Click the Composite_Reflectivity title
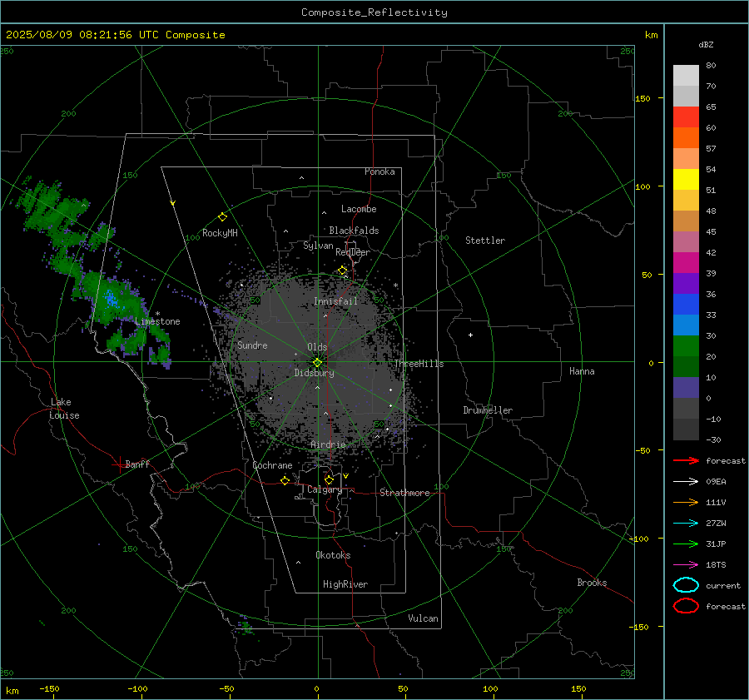This screenshot has width=749, height=700. point(374,12)
